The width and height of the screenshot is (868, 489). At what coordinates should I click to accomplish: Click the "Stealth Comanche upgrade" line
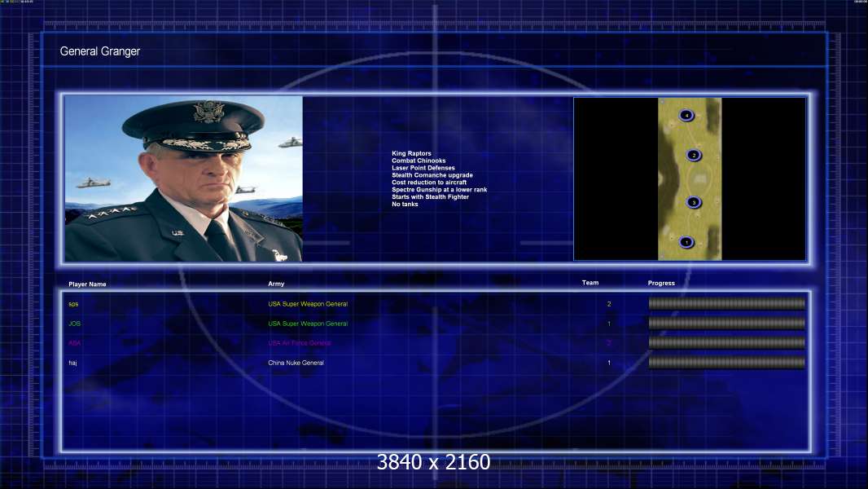(432, 175)
